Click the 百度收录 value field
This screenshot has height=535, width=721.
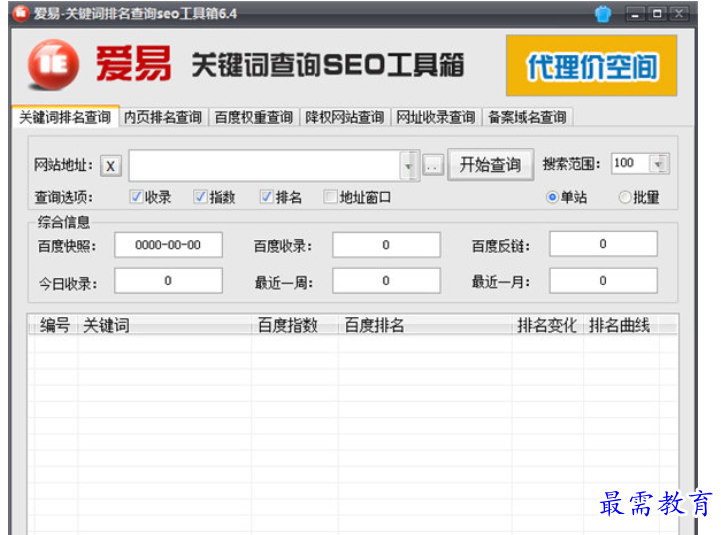386,245
